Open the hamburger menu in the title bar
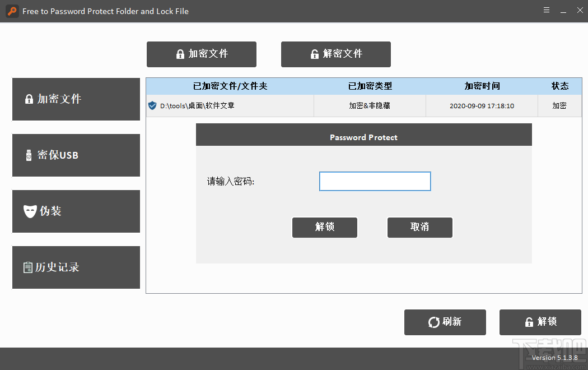The image size is (588, 370). 546,10
